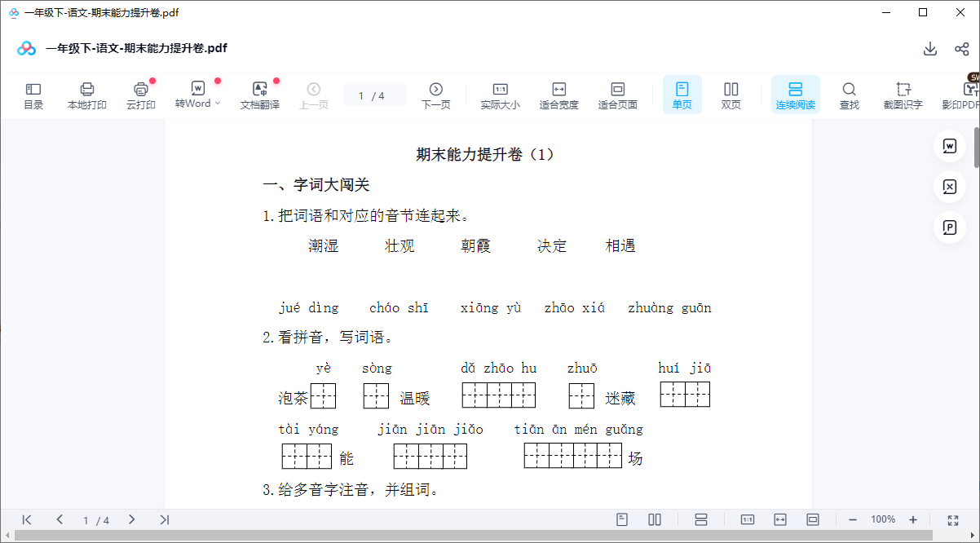This screenshot has width=980, height=543.
Task: Toggle 单页 single page view
Action: tap(682, 95)
